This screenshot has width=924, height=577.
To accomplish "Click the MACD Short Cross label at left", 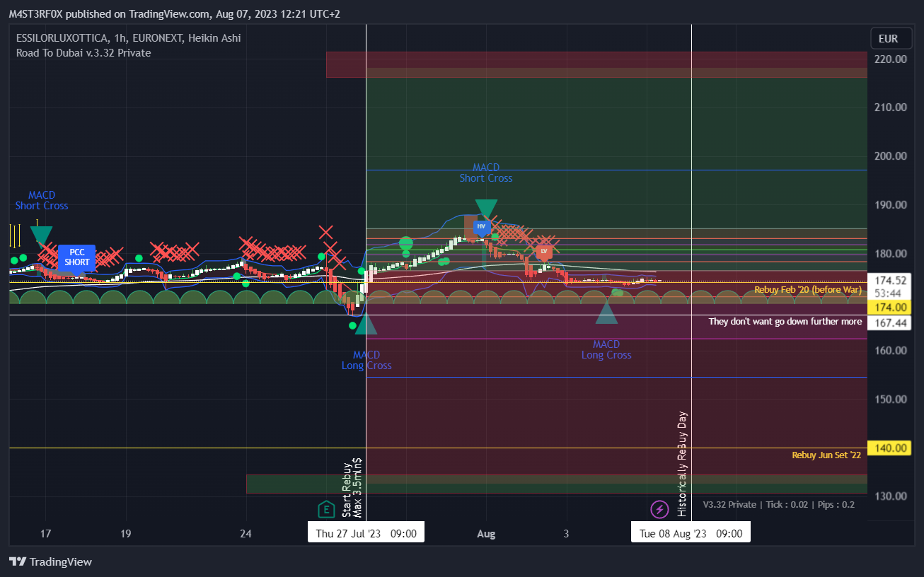I will [x=42, y=200].
